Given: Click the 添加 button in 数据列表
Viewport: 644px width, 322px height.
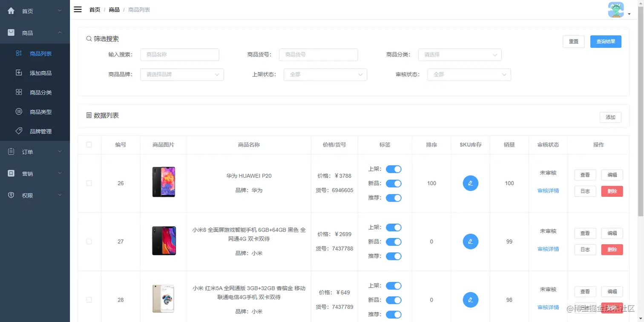Looking at the screenshot, I should pyautogui.click(x=610, y=117).
